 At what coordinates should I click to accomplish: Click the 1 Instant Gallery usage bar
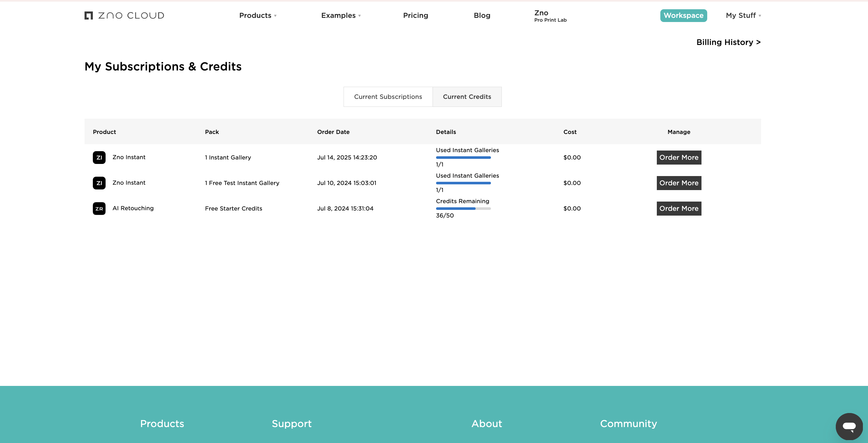pos(463,157)
